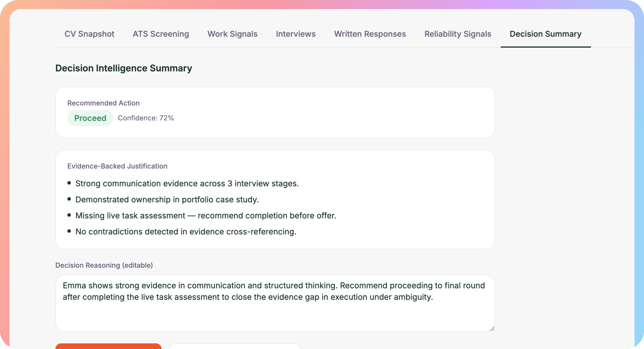Grab the textarea resize handle
The height and width of the screenshot is (349, 644).
pyautogui.click(x=492, y=329)
